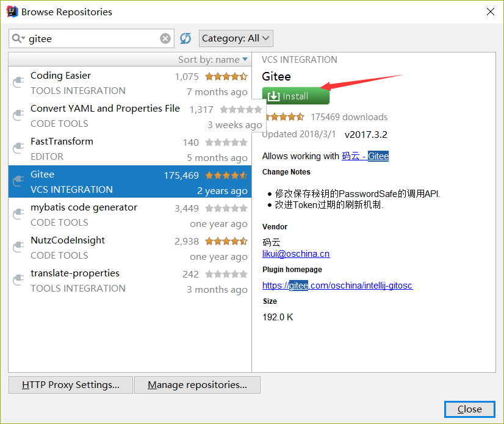Open HTTP Proxy Settings
Screen dimensions: 504x424
point(71,385)
